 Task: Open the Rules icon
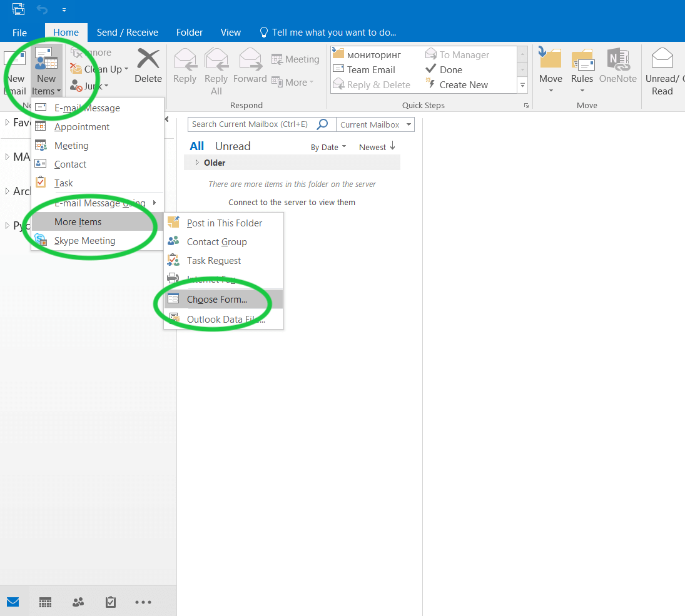582,59
